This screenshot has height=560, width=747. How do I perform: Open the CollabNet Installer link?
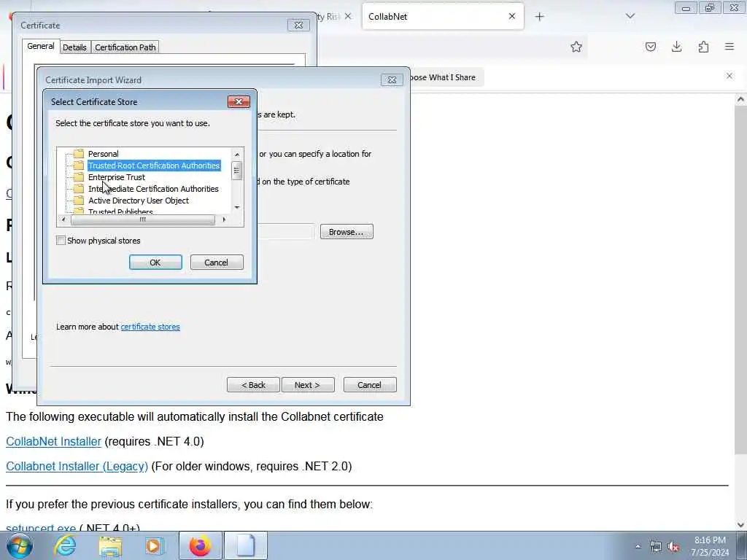click(53, 441)
